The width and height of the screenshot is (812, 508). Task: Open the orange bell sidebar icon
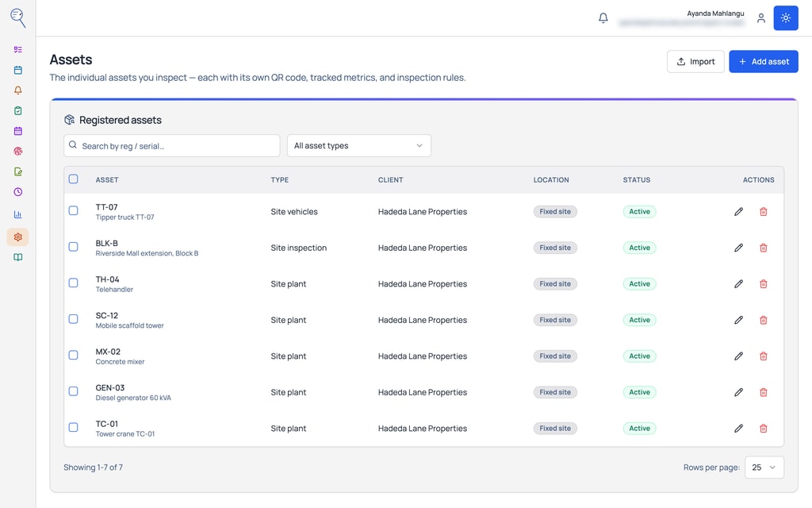click(x=17, y=90)
